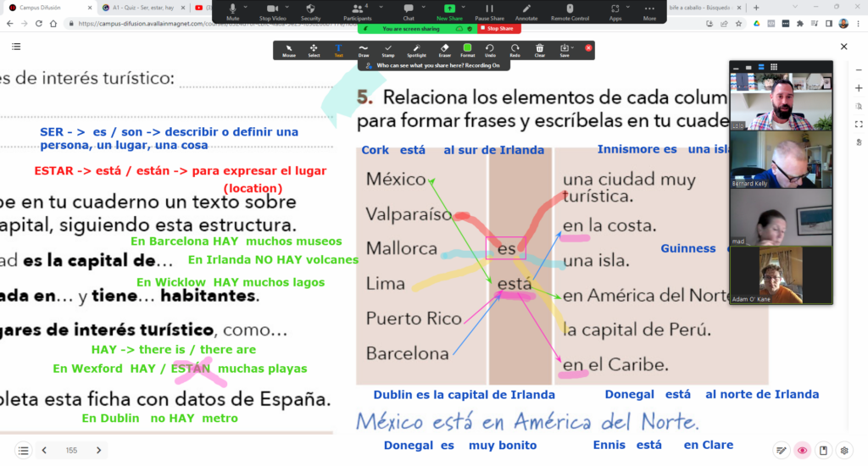Open the green Format color swatch
The image size is (868, 466).
tap(467, 50)
